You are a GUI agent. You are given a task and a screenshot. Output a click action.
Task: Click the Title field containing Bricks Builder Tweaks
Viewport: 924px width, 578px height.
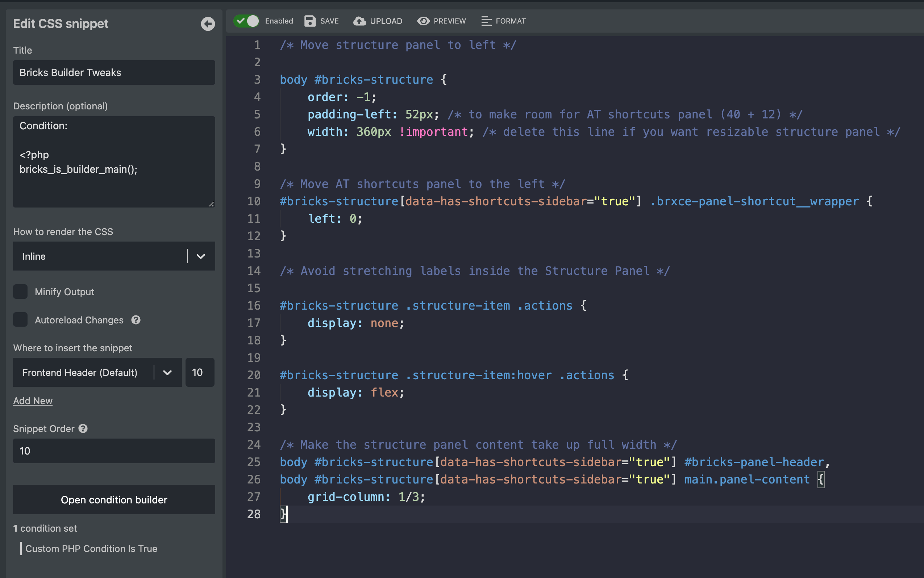pyautogui.click(x=114, y=73)
